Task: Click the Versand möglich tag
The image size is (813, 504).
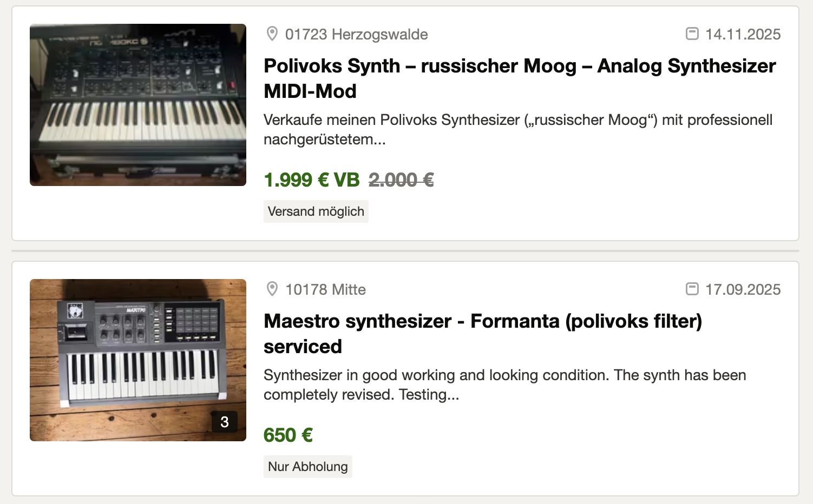Action: [316, 211]
